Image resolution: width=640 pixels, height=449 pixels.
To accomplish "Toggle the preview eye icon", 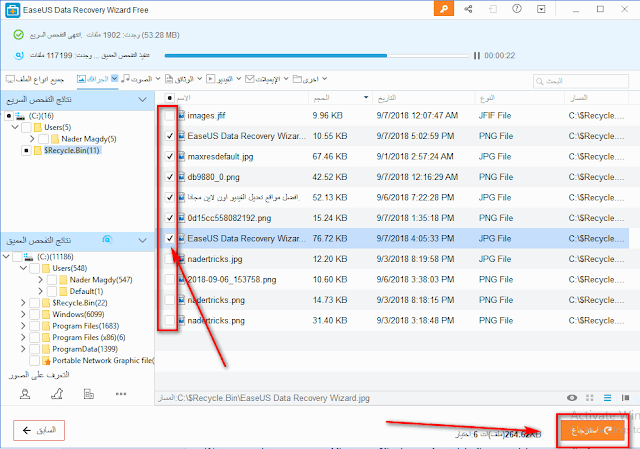I will 572,398.
